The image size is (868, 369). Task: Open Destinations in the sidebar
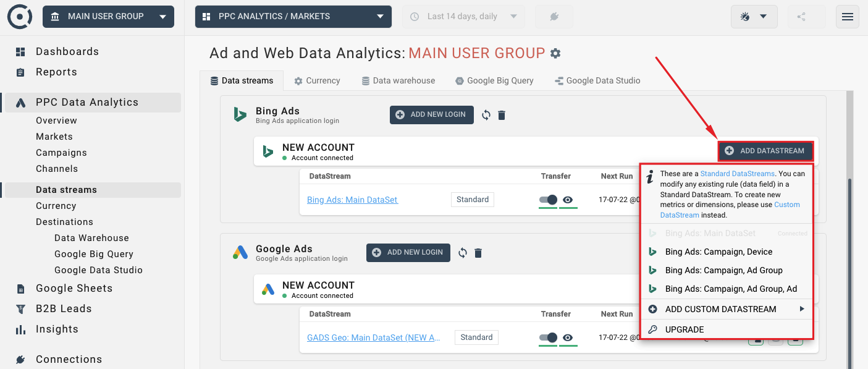64,222
